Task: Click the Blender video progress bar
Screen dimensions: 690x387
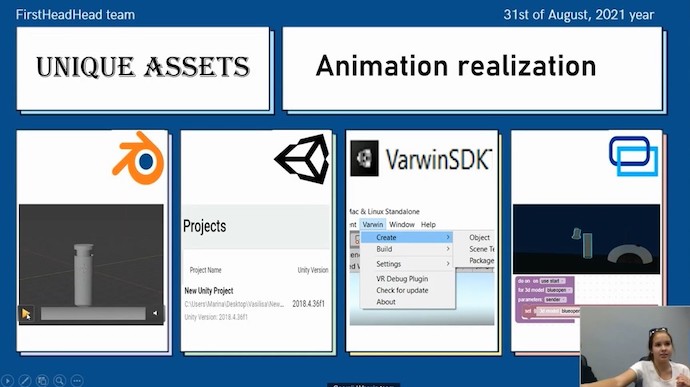Action: tap(93, 313)
